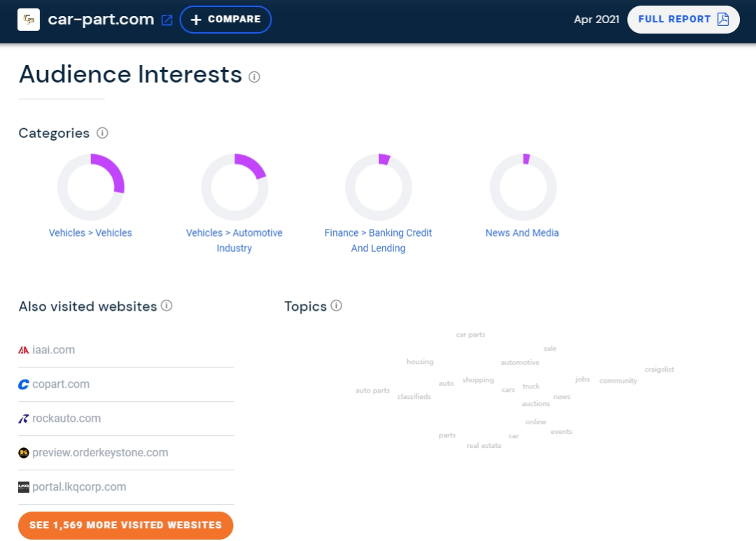Image resolution: width=756 pixels, height=541 pixels.
Task: Click craigslist in the topics word cloud
Action: tap(659, 369)
